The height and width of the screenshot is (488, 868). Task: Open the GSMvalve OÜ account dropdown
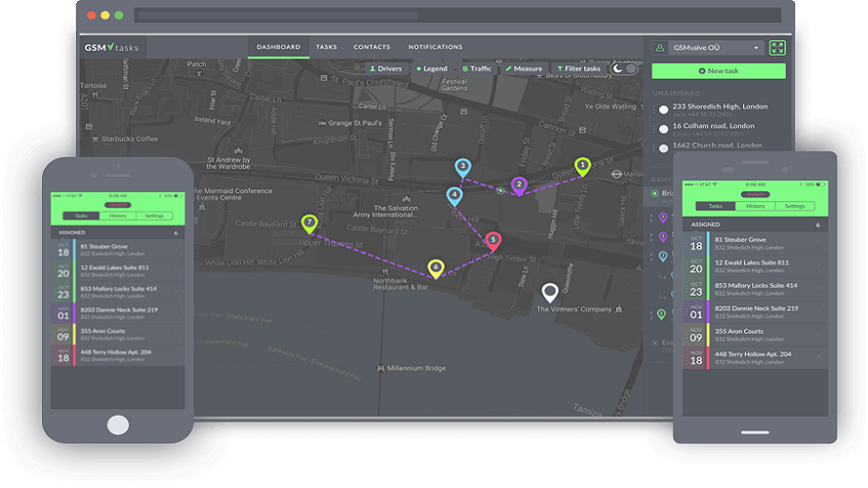pyautogui.click(x=708, y=47)
